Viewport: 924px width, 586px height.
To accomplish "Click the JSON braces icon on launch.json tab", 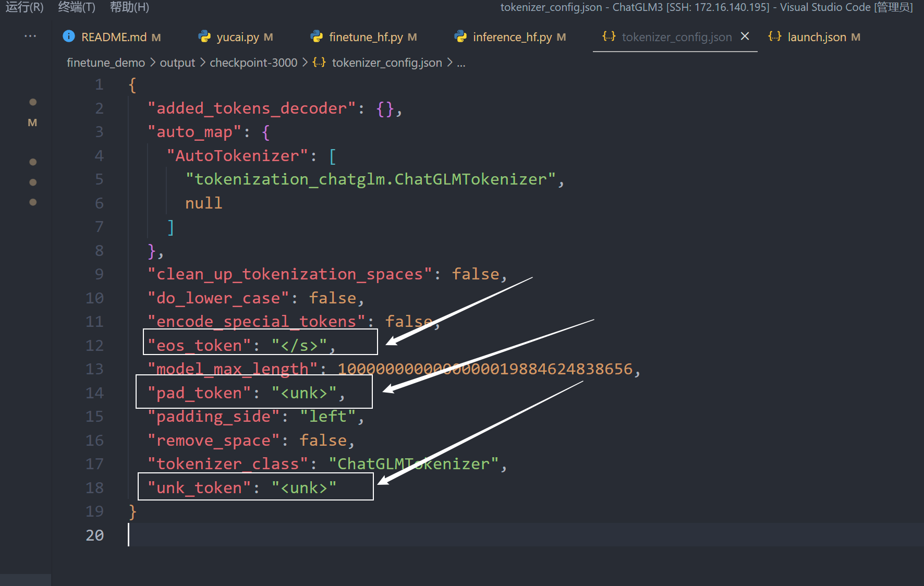I will [x=775, y=36].
